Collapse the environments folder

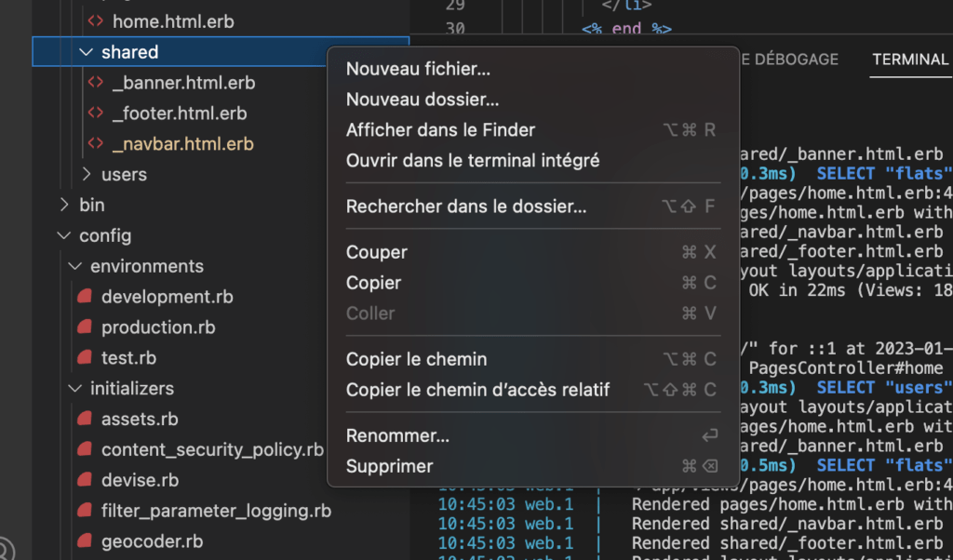(x=147, y=266)
